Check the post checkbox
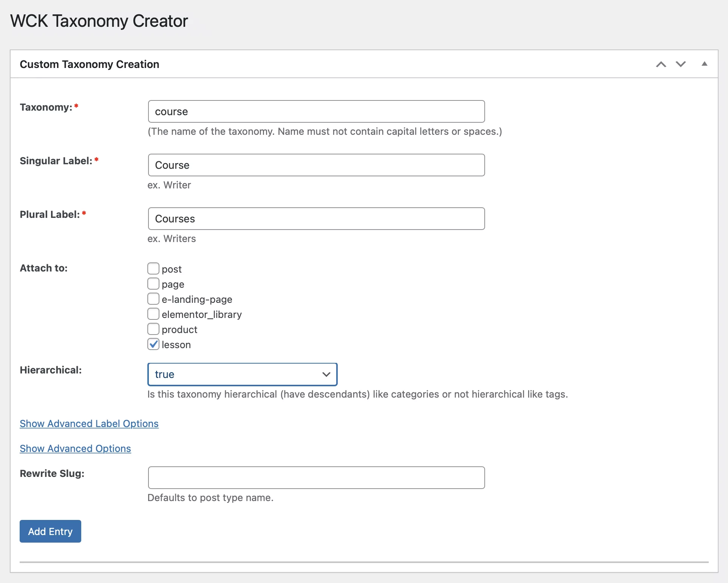This screenshot has height=583, width=728. point(153,268)
